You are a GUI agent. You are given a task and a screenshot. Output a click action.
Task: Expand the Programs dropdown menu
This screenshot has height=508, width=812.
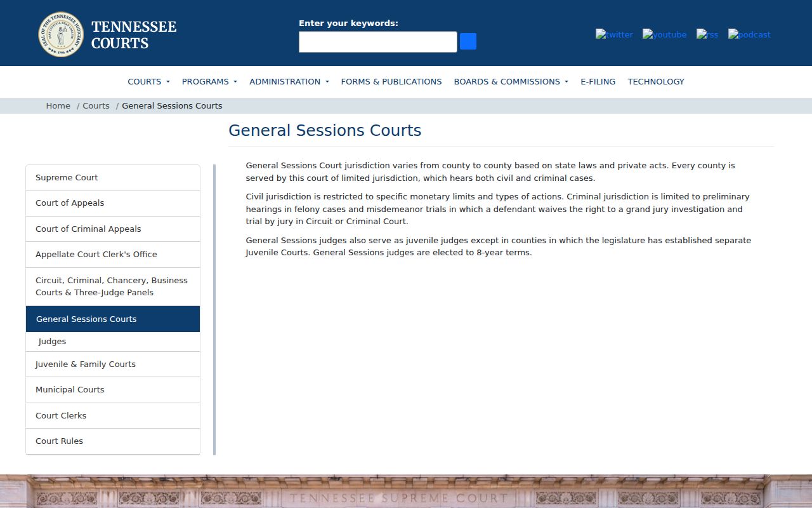click(x=209, y=81)
